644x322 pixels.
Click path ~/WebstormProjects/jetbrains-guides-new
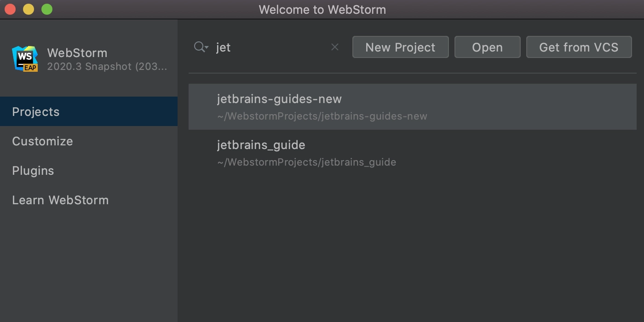click(322, 116)
